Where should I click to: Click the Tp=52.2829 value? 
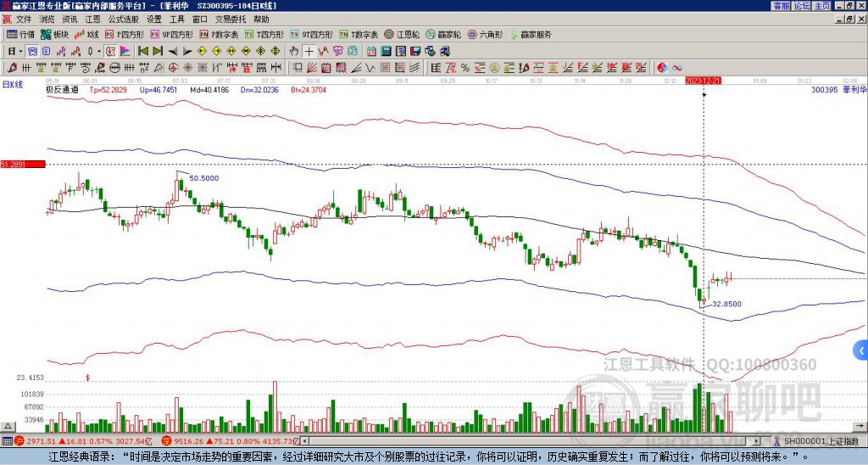point(108,89)
